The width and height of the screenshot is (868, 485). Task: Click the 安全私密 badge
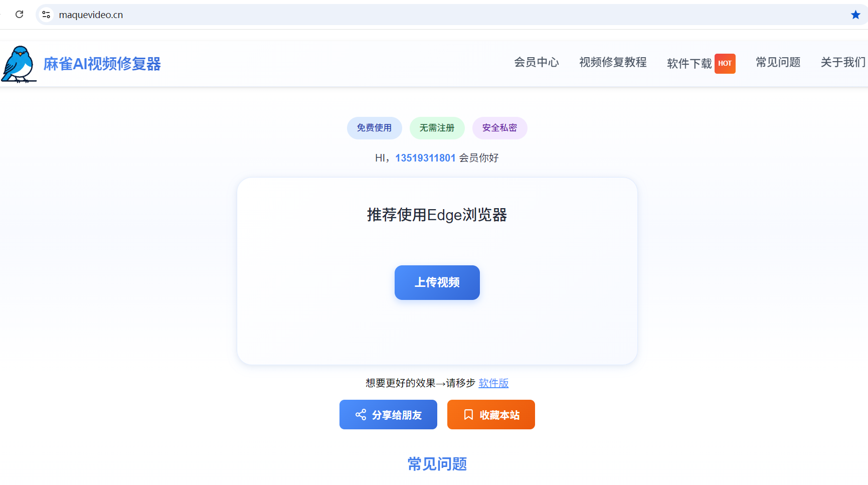[x=499, y=128]
